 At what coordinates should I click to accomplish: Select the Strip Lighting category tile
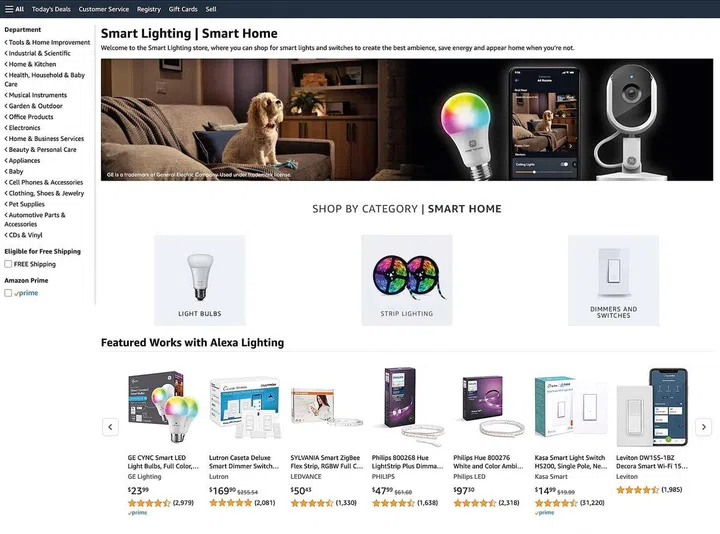[x=406, y=280]
